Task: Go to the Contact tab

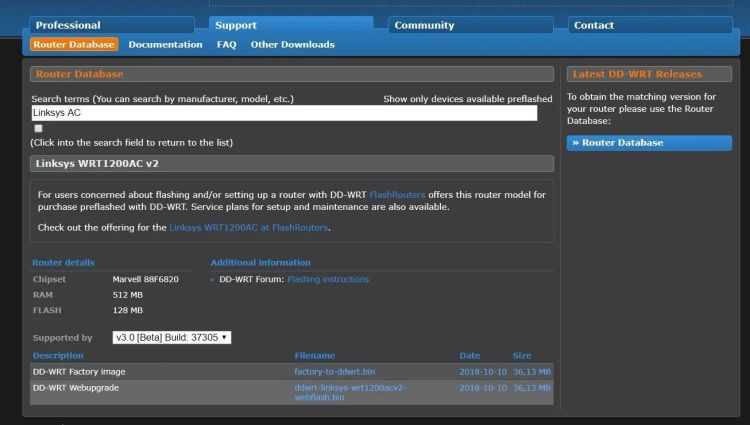Action: point(594,25)
